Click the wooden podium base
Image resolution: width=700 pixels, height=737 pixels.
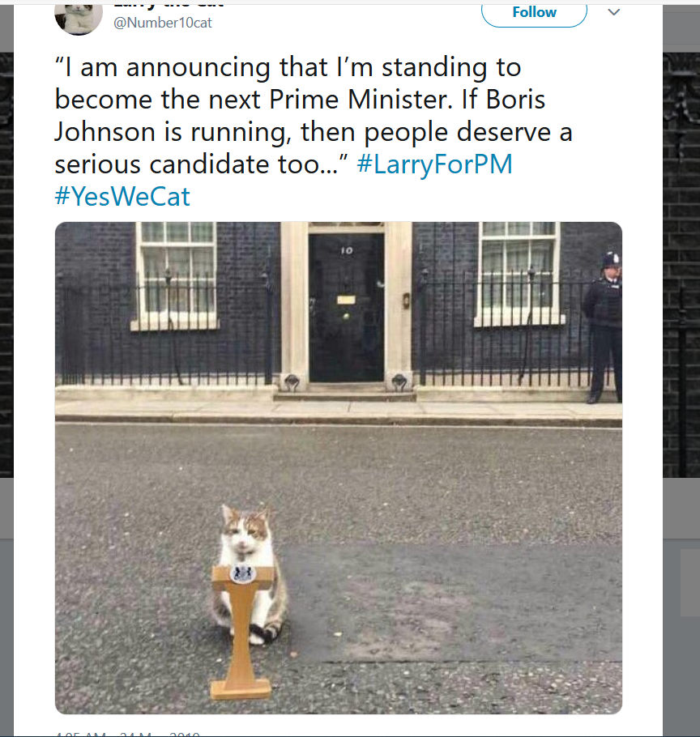(x=241, y=689)
